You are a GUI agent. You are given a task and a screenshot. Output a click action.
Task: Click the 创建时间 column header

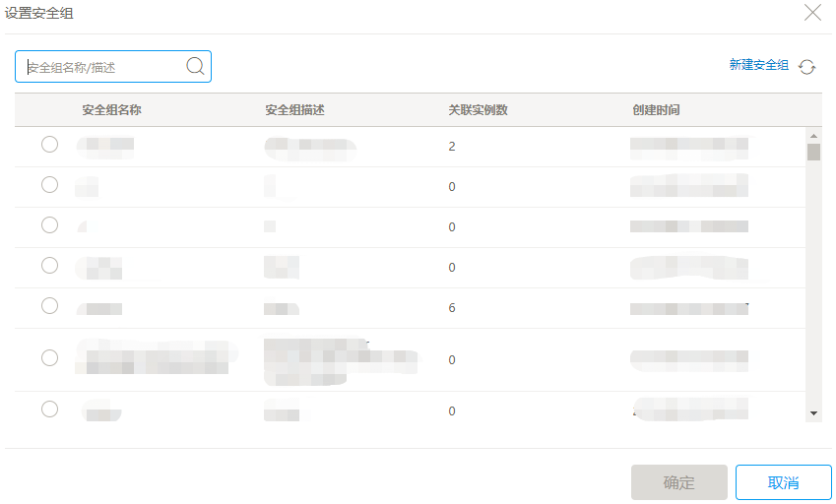pos(656,109)
